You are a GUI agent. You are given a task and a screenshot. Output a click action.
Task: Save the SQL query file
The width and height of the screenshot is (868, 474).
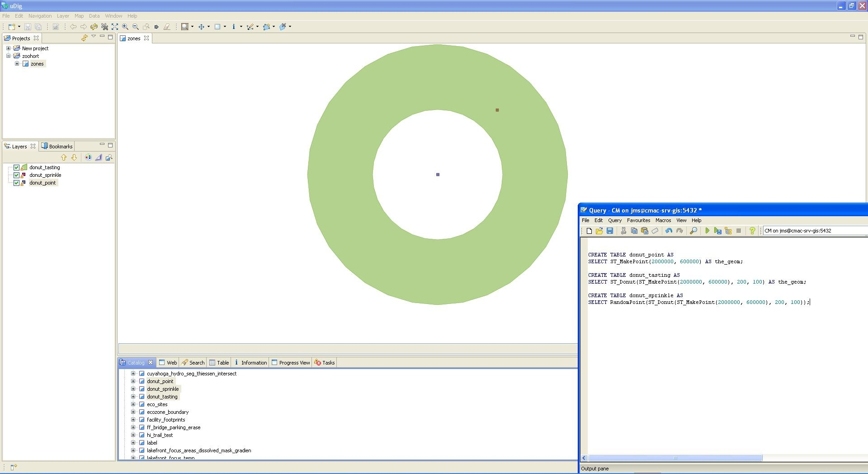point(610,231)
